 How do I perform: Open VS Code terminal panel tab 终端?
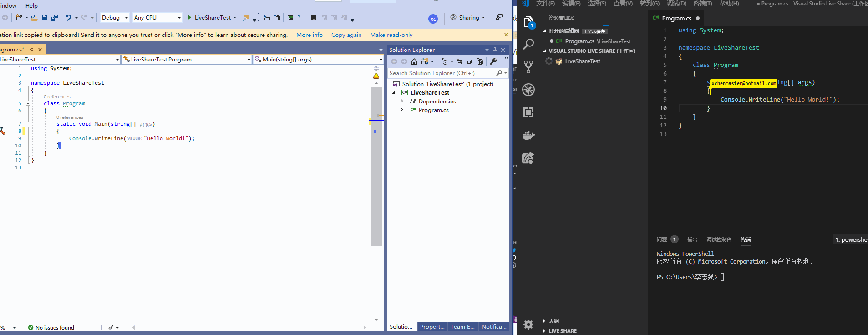(x=746, y=239)
